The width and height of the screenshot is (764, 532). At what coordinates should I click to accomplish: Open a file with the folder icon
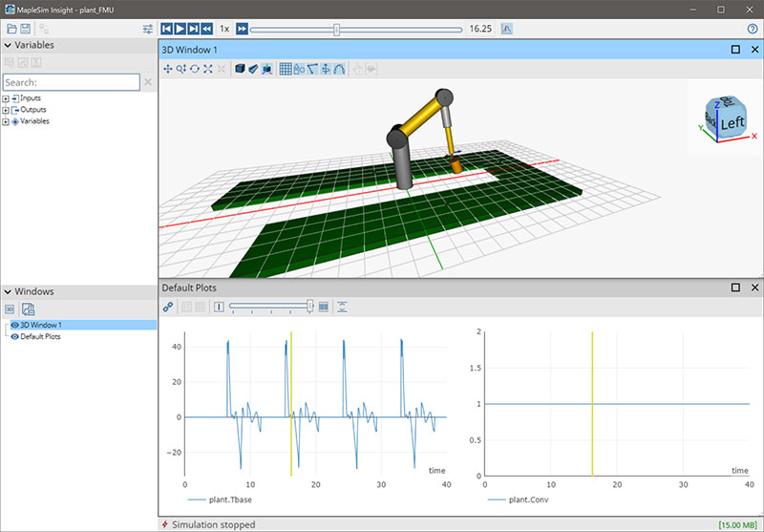point(11,30)
